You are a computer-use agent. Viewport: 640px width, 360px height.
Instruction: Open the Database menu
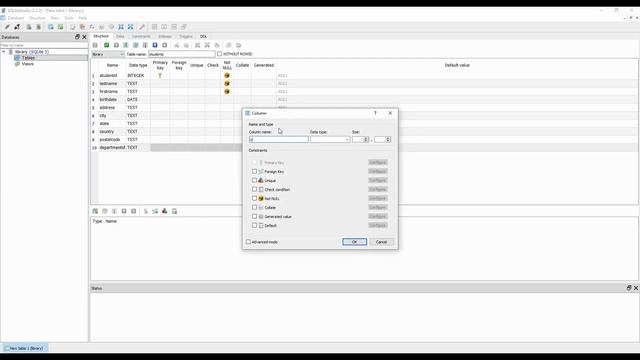(16, 18)
